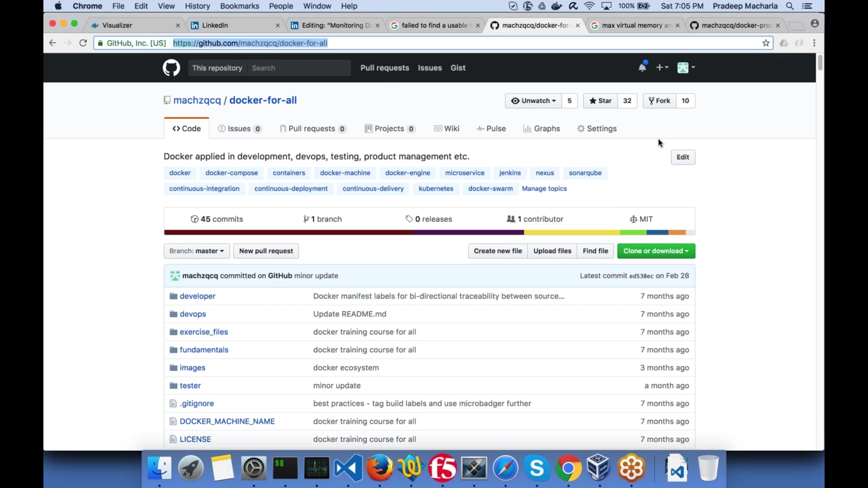Expand the Unwatch dropdown

[533, 101]
